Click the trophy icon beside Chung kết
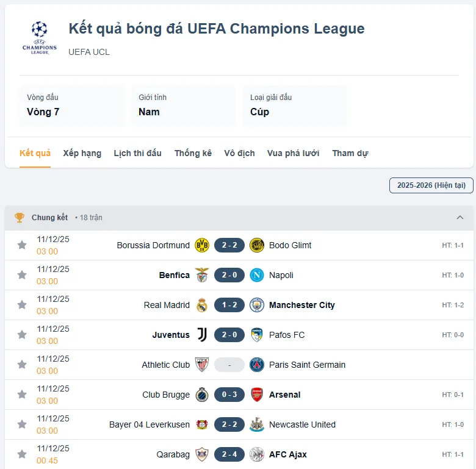This screenshot has height=469, width=476. click(x=20, y=218)
